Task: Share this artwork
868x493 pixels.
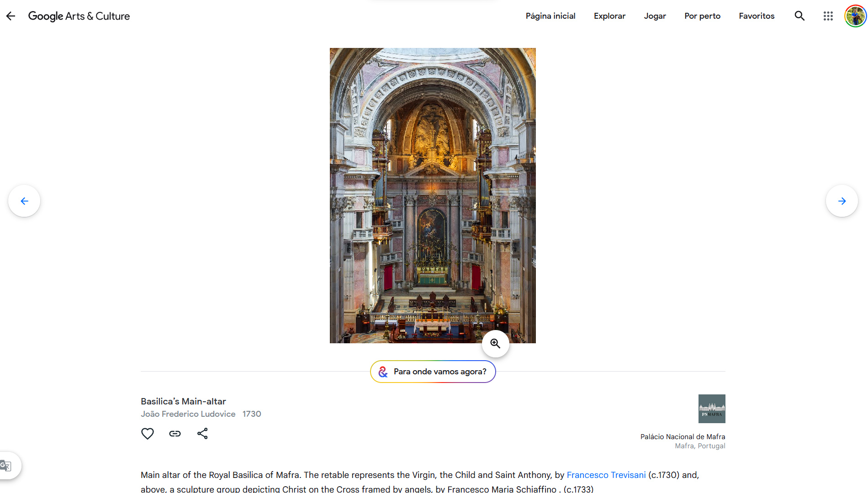Action: 202,434
